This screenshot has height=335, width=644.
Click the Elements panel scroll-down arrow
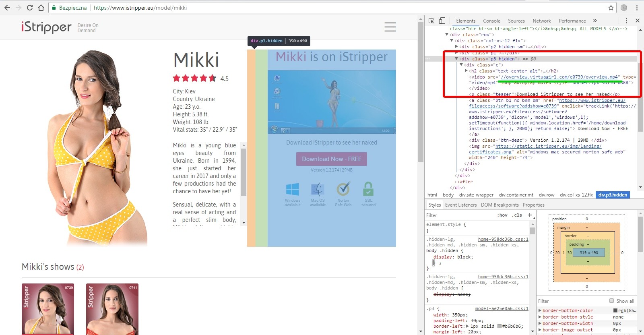[x=640, y=187]
